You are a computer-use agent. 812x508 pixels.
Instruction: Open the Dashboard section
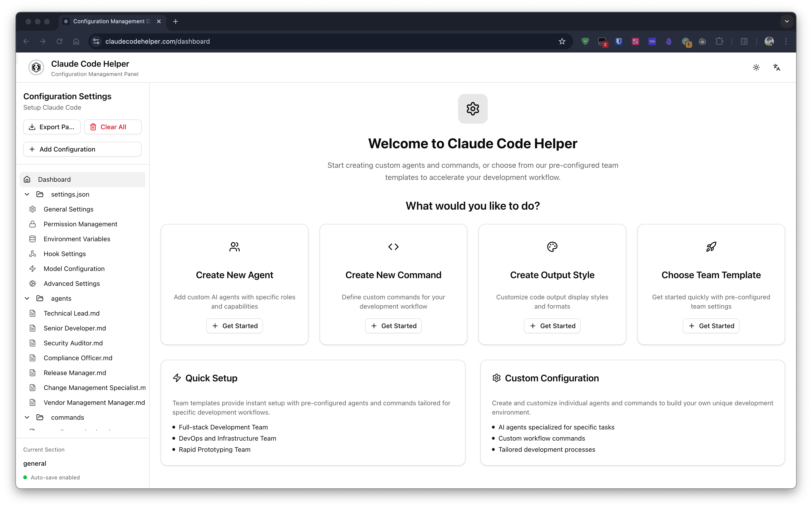[83, 179]
